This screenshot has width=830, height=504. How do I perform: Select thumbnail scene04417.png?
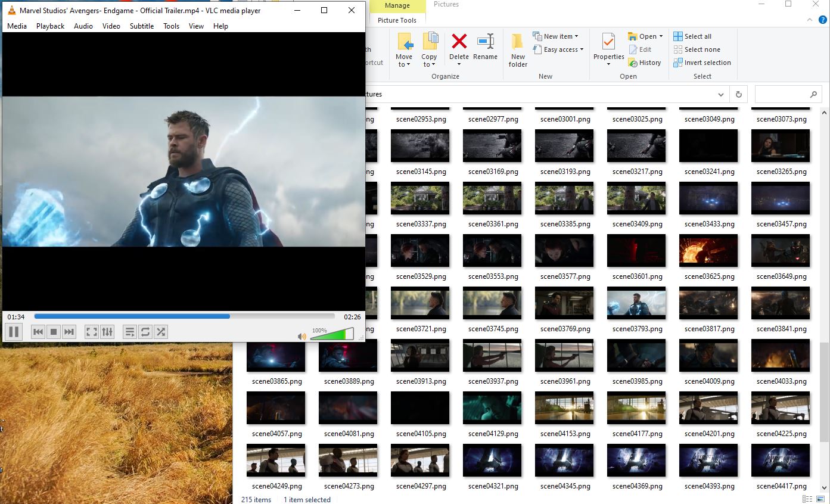(781, 461)
